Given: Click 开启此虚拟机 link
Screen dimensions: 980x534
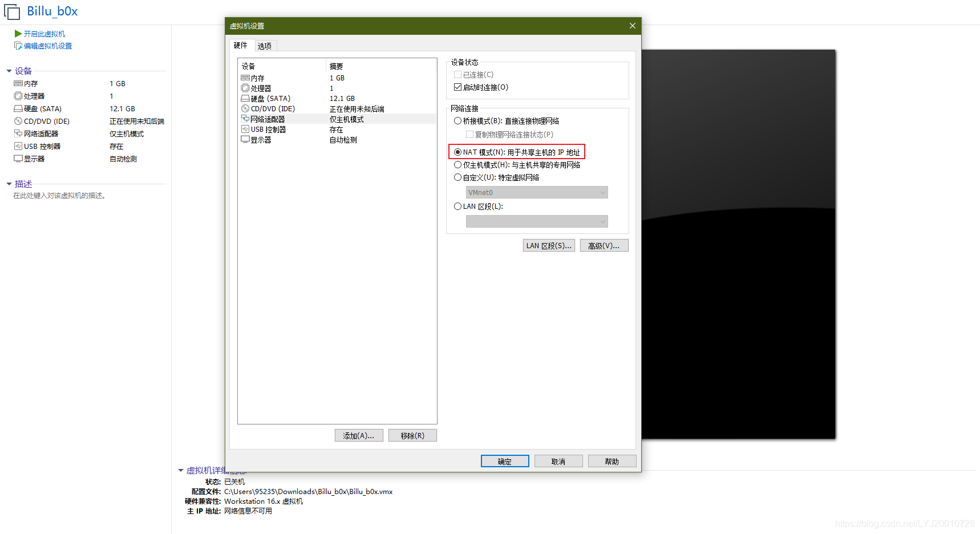Looking at the screenshot, I should coord(44,34).
